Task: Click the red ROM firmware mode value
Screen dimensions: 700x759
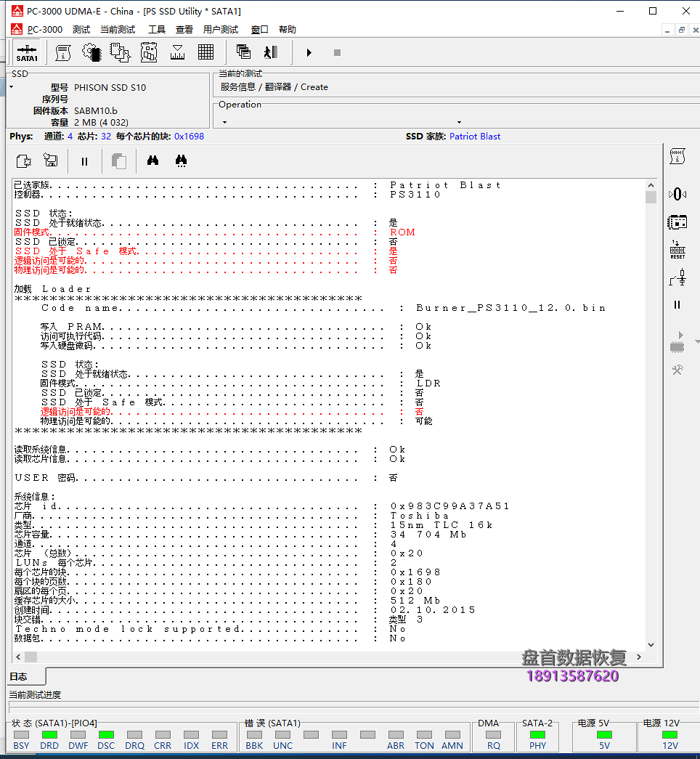Action: pyautogui.click(x=403, y=232)
